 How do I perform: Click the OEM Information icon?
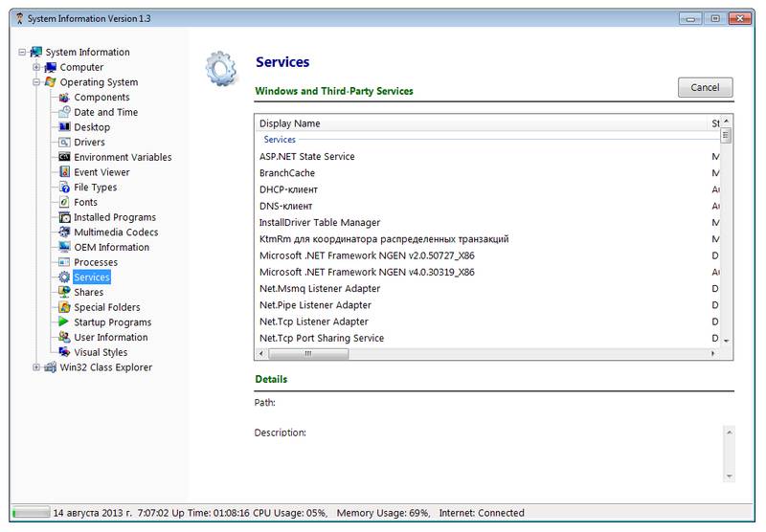point(64,247)
